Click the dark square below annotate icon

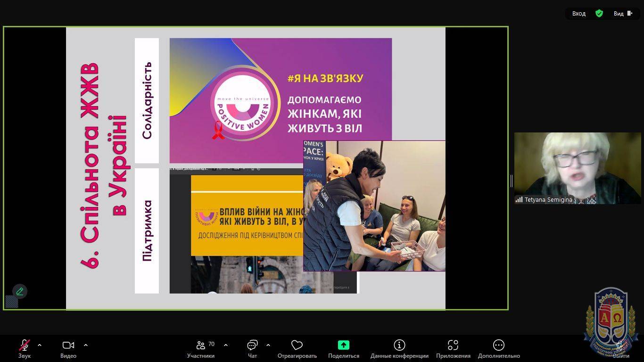click(x=12, y=302)
